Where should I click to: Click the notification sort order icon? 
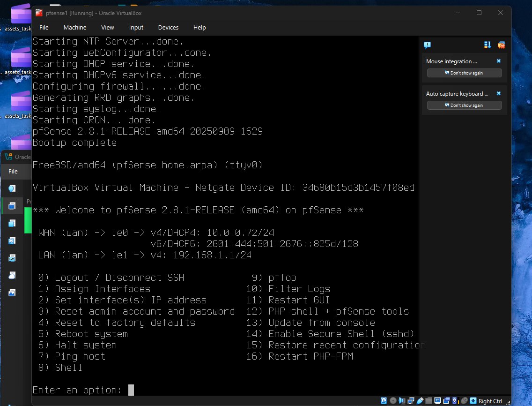[x=488, y=45]
